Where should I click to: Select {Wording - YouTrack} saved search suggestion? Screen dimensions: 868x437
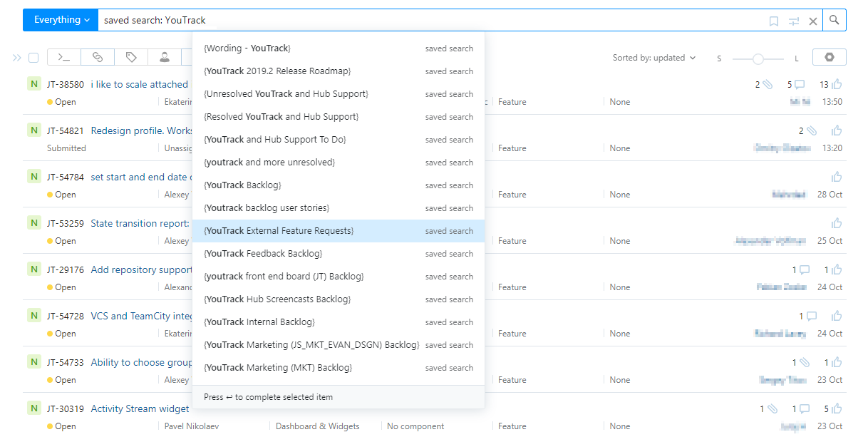click(339, 48)
